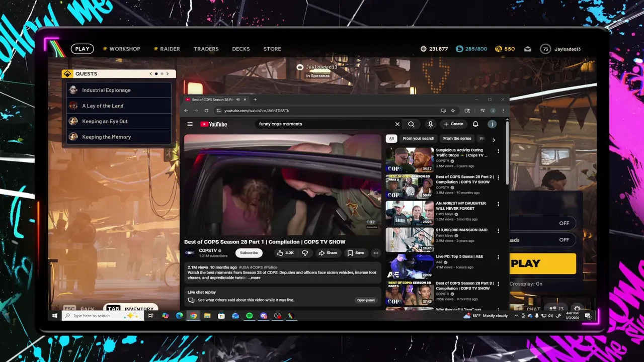Screen dimensions: 644x362
Task: Go to the YouTube home logo
Action: [x=214, y=124]
